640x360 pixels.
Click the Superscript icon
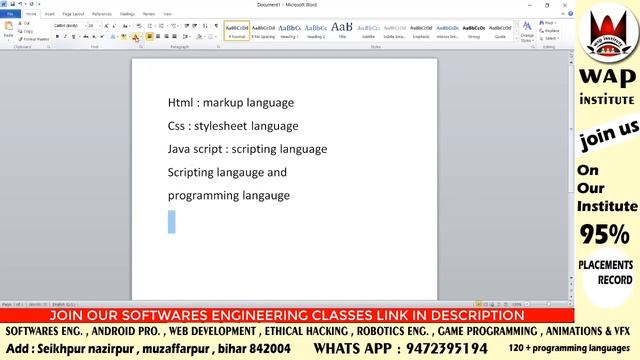click(x=102, y=37)
